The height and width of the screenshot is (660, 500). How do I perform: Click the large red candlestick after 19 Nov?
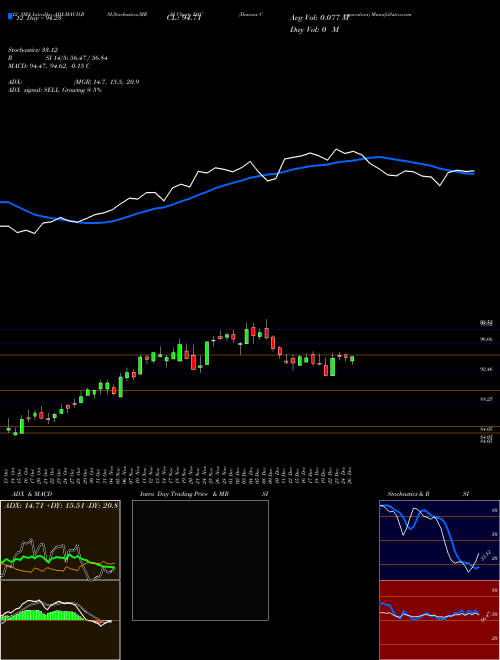(193, 362)
